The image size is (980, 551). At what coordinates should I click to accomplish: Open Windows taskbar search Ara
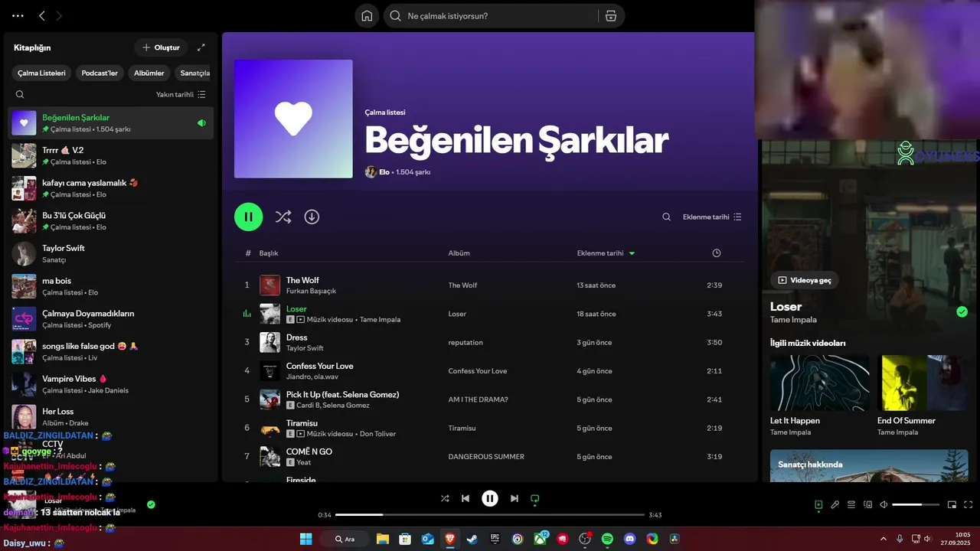pyautogui.click(x=345, y=539)
